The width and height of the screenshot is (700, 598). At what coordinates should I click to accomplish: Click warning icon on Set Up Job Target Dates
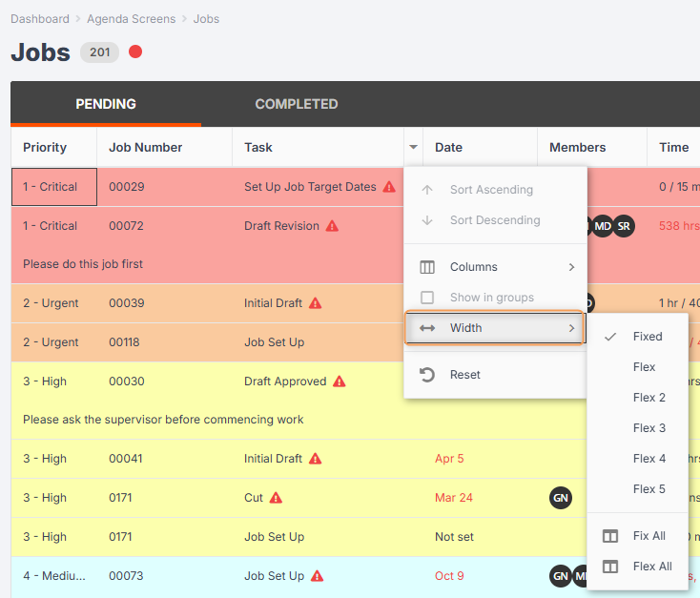(x=389, y=187)
